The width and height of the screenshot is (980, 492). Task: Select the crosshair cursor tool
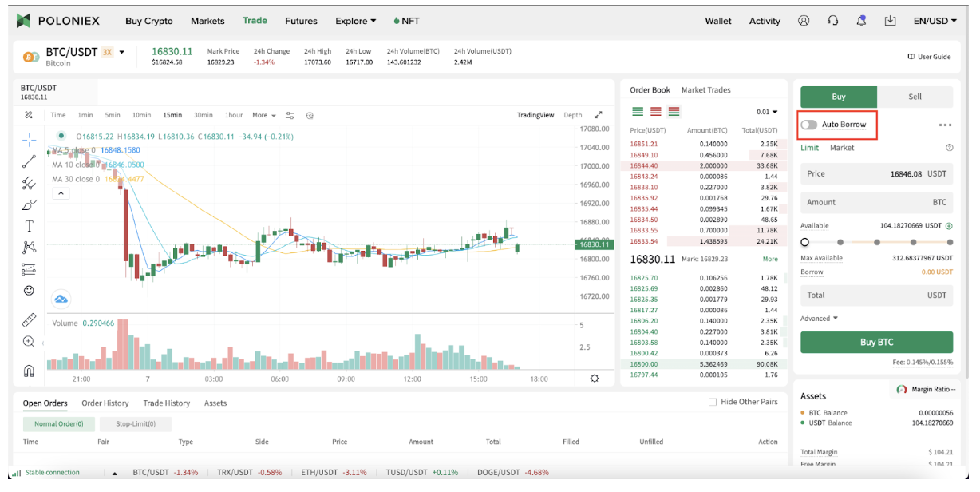tap(29, 140)
